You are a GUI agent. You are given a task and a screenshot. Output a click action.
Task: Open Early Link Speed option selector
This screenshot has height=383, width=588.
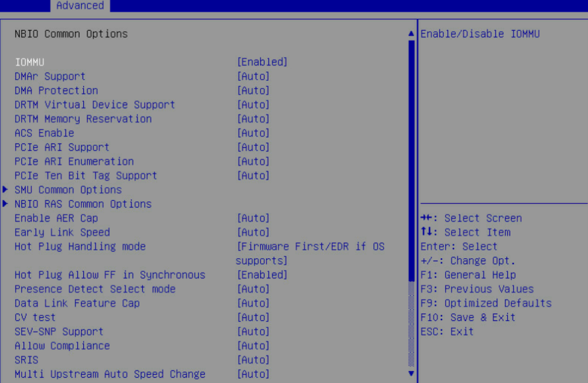tap(253, 233)
